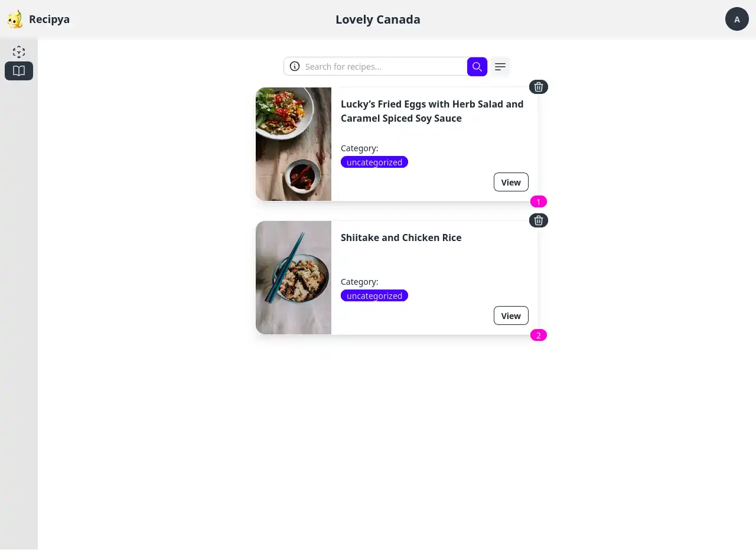Click the Lucky's Fried Eggs thumbnail image
Image resolution: width=756 pixels, height=553 pixels.
pyautogui.click(x=294, y=144)
